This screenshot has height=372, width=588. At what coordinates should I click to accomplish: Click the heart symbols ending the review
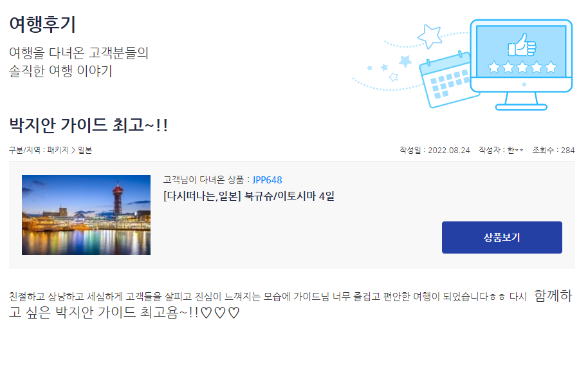(220, 313)
